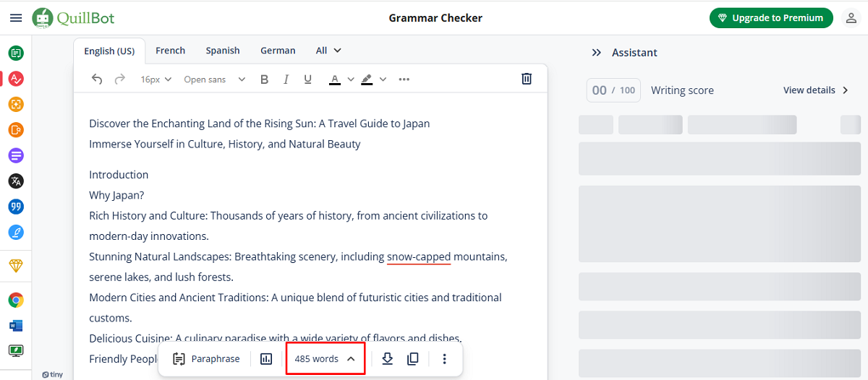Open the user account profile icon
868x380 pixels.
(851, 18)
